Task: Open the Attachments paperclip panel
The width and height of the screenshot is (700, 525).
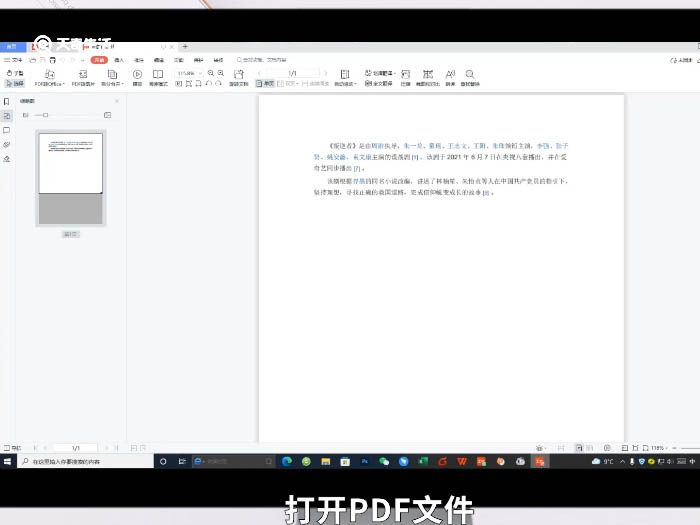Action: pyautogui.click(x=7, y=145)
